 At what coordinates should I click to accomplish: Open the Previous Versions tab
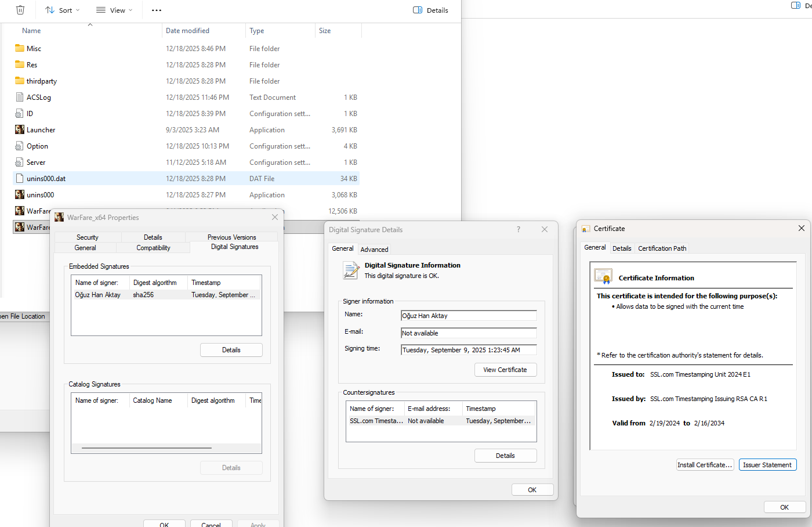click(231, 237)
